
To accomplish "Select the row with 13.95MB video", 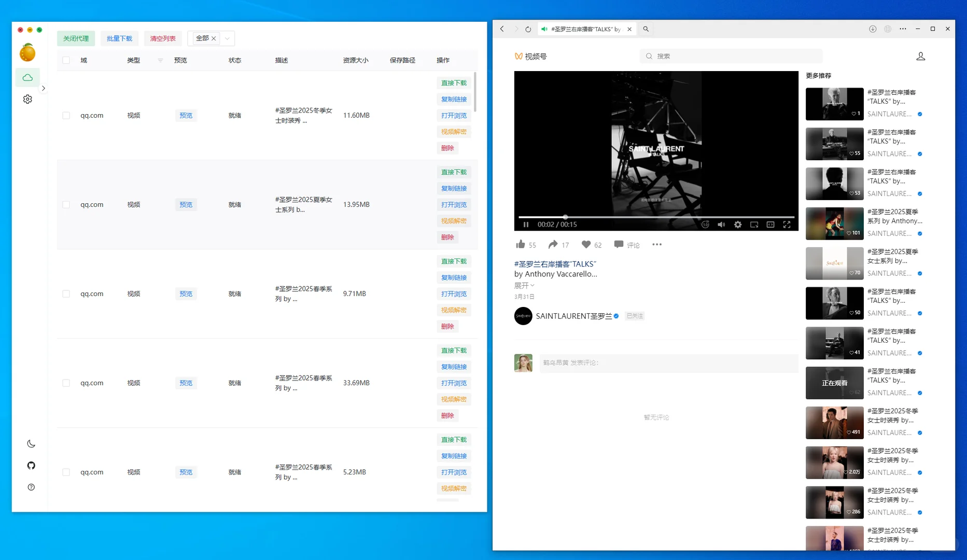I will pos(66,204).
